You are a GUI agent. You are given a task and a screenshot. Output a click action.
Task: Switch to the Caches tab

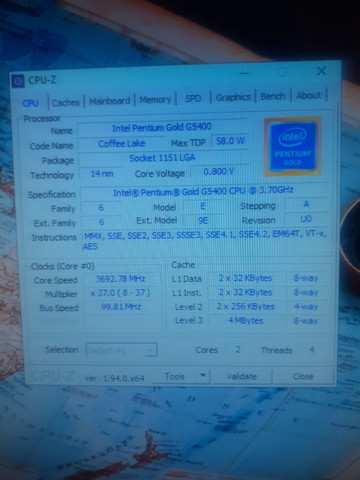[66, 102]
